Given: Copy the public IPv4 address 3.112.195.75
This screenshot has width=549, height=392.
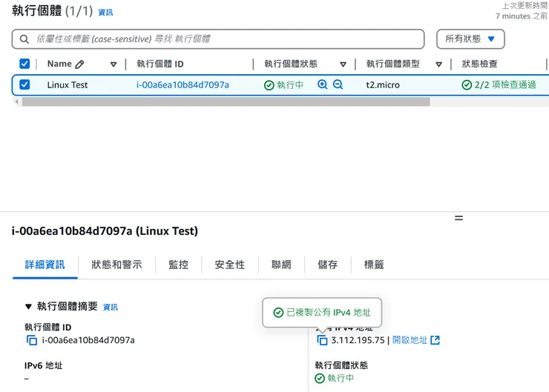Looking at the screenshot, I should click(322, 340).
